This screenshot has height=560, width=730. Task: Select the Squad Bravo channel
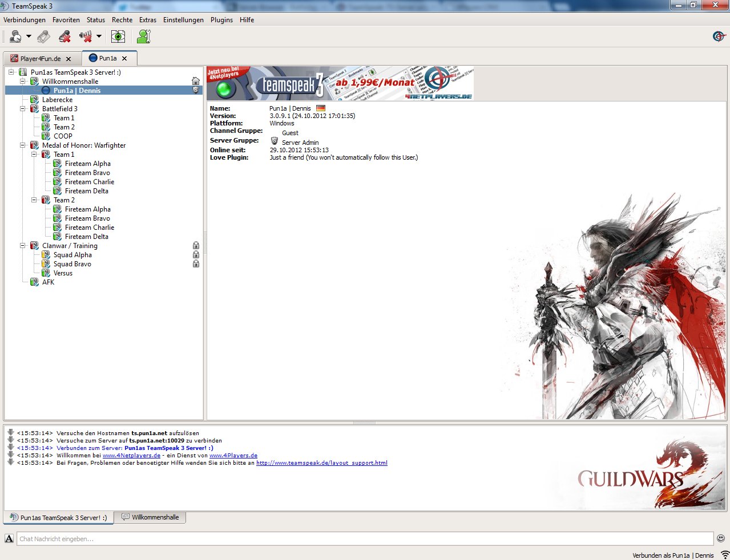click(x=72, y=264)
